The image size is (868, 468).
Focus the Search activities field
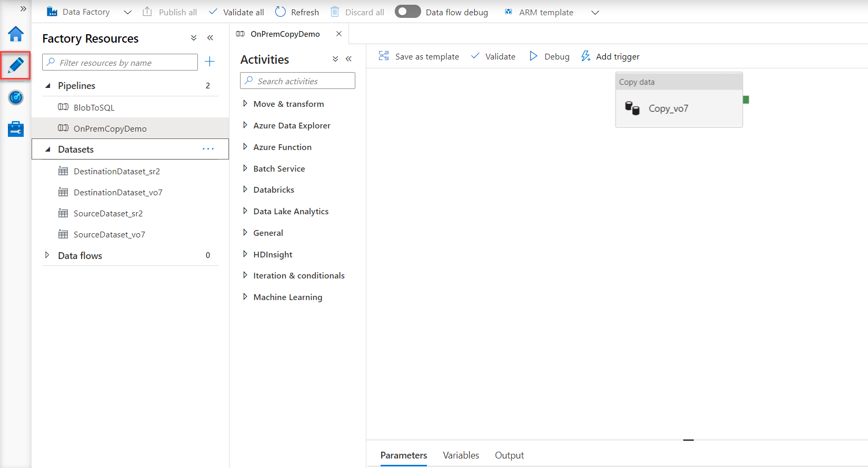pyautogui.click(x=297, y=81)
